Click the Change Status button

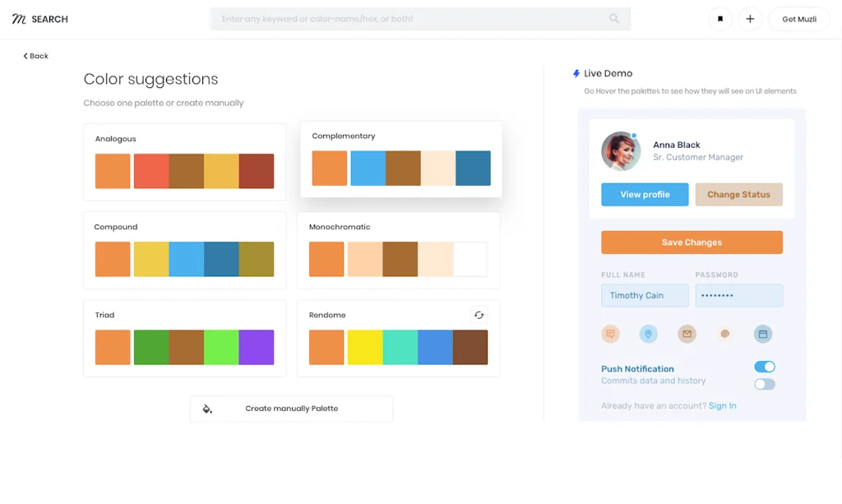click(x=738, y=195)
